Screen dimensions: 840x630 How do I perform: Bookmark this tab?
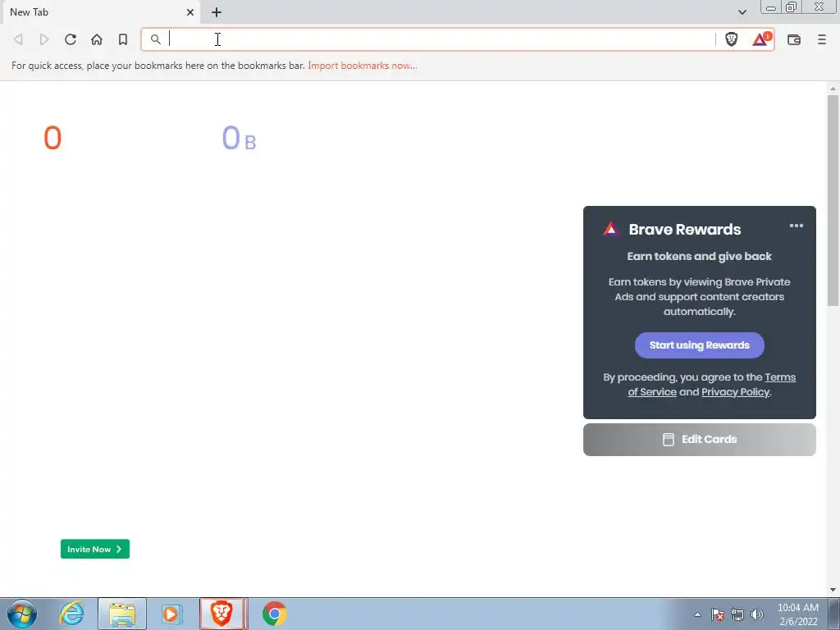(x=123, y=39)
